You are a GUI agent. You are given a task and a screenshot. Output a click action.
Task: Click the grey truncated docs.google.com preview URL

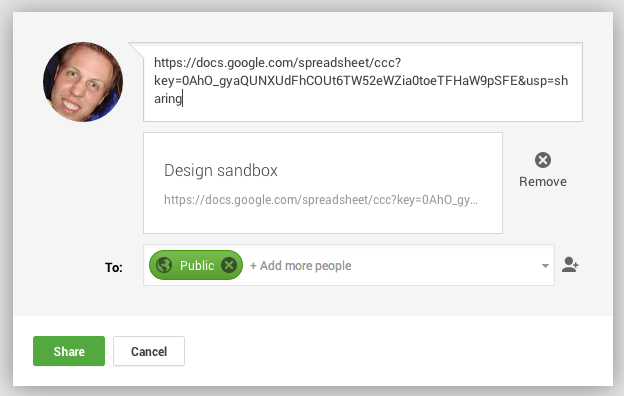coord(321,200)
